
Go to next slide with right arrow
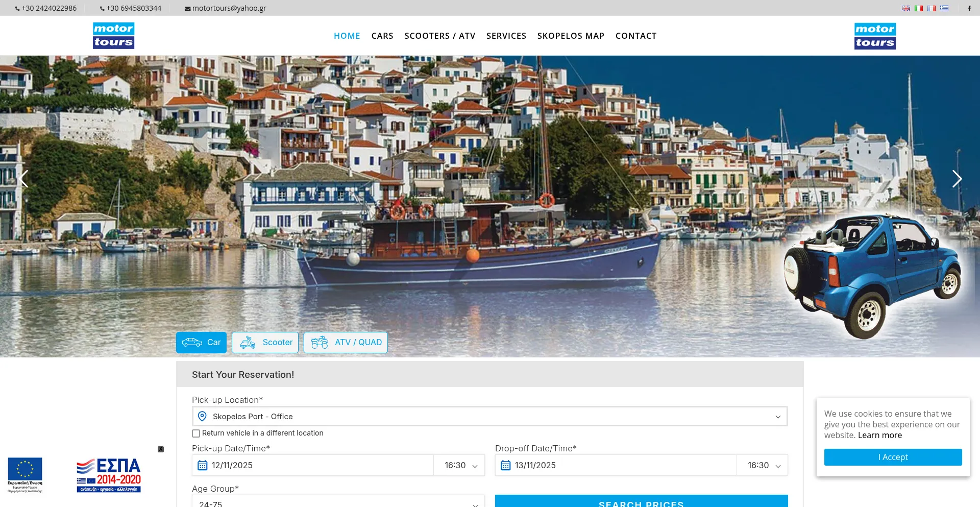pyautogui.click(x=957, y=179)
